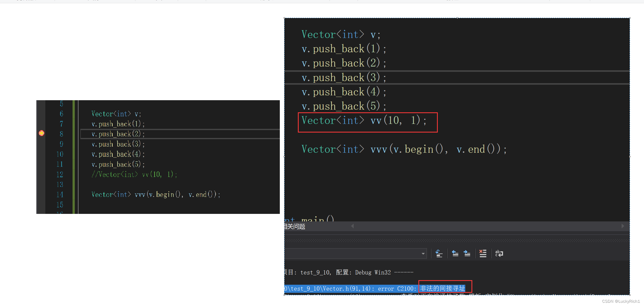Click the horizontal scrollbar's right arrow
644x306 pixels.
coord(623,226)
